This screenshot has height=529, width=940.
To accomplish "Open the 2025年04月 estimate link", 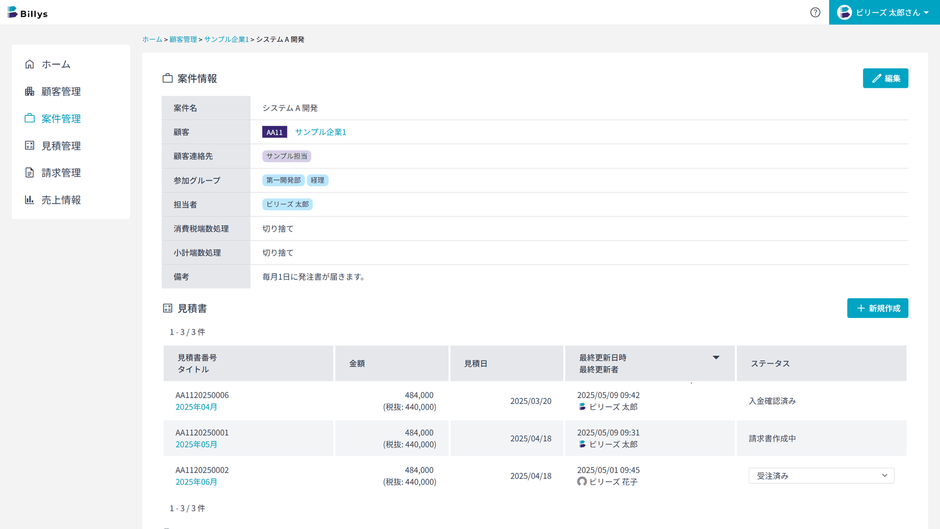I will click(x=196, y=407).
